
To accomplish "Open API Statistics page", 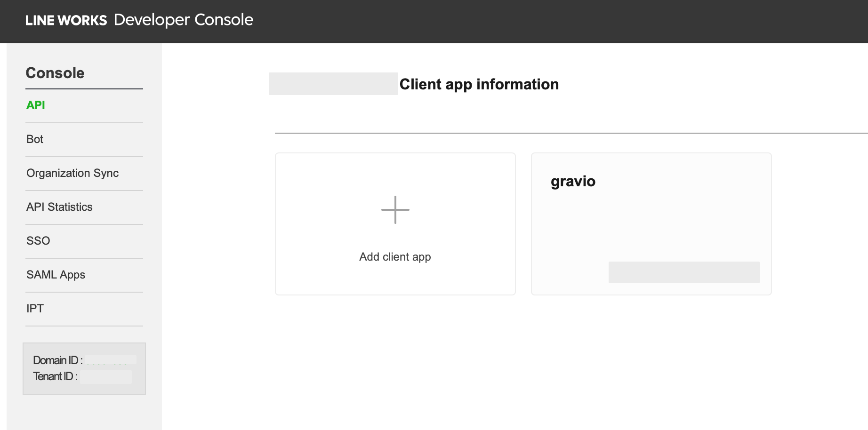I will [x=59, y=207].
